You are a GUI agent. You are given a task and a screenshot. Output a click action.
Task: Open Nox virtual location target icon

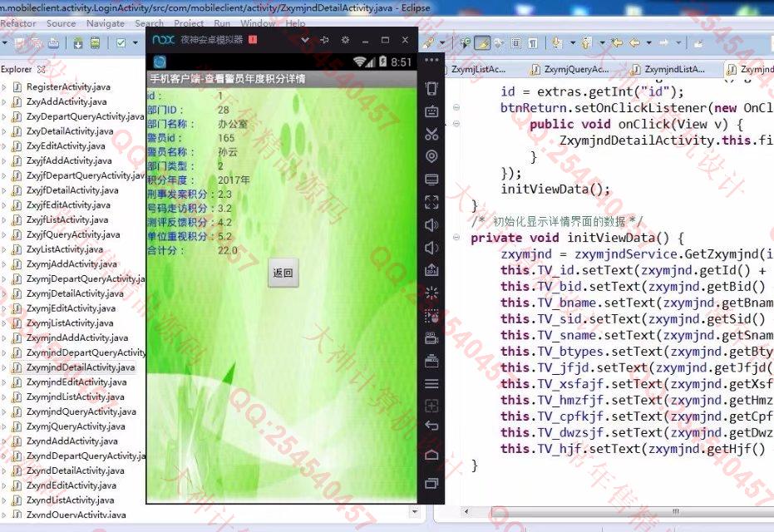point(431,156)
